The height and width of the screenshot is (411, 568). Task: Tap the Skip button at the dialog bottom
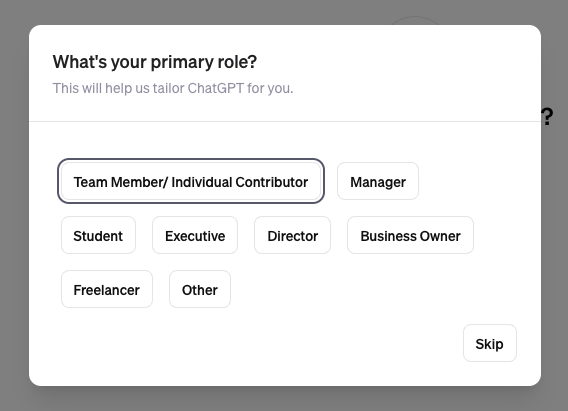pos(490,343)
